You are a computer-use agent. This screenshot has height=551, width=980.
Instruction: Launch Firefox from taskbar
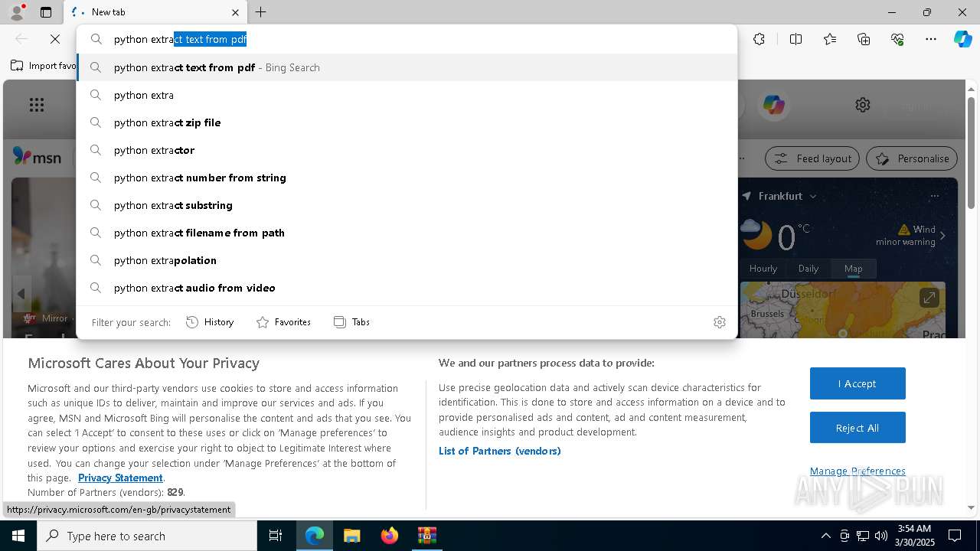[x=389, y=536]
